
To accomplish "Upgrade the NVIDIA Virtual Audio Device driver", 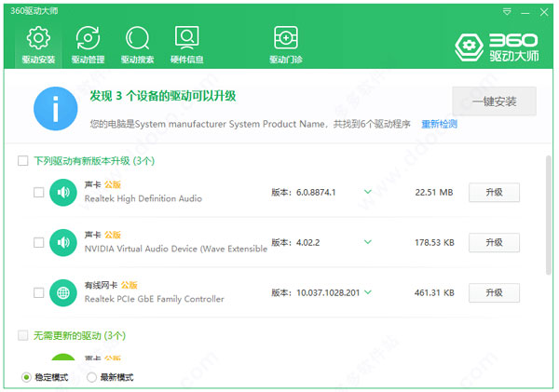I will click(494, 243).
